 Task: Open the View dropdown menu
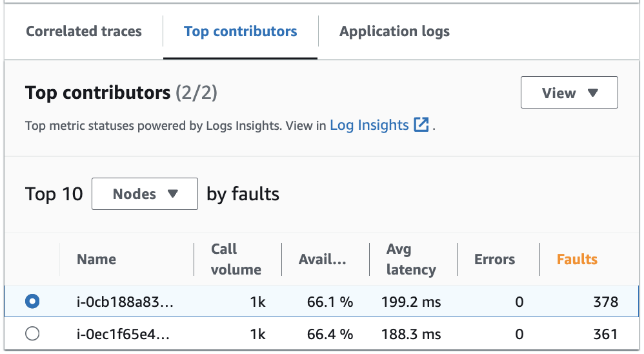point(569,93)
